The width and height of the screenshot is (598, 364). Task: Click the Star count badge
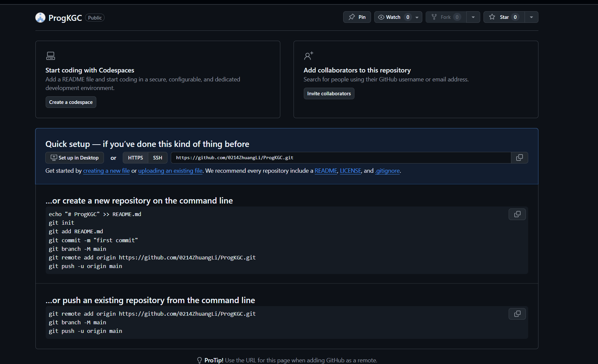point(515,17)
